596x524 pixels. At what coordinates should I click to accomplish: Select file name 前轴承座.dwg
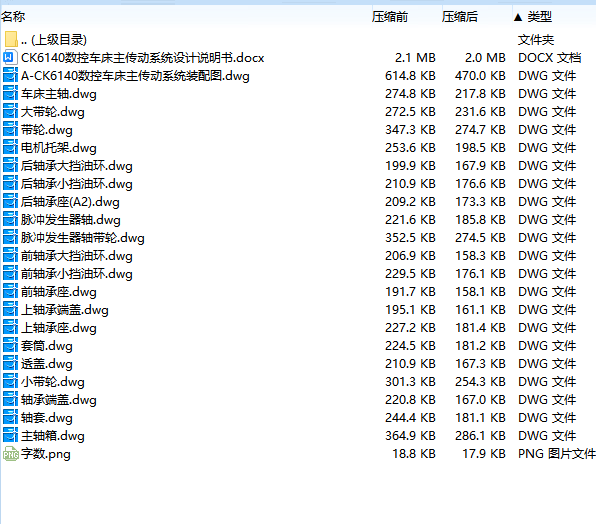(x=59, y=292)
